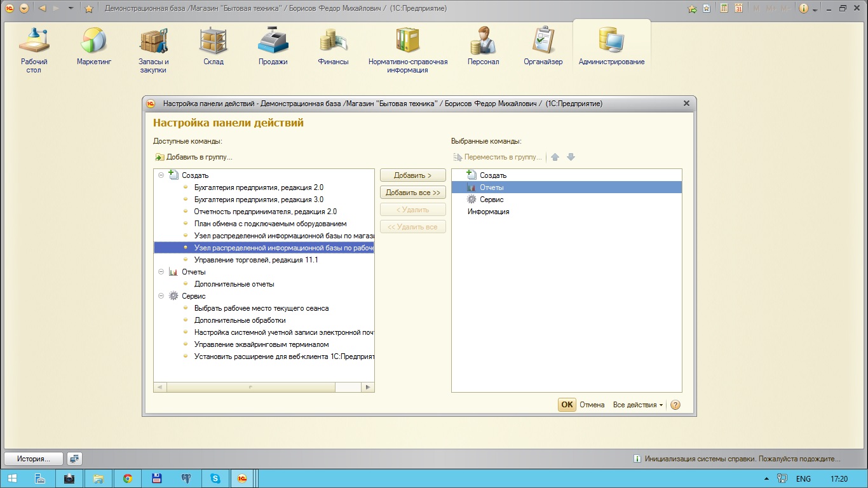Open the Финансы section

point(333,47)
